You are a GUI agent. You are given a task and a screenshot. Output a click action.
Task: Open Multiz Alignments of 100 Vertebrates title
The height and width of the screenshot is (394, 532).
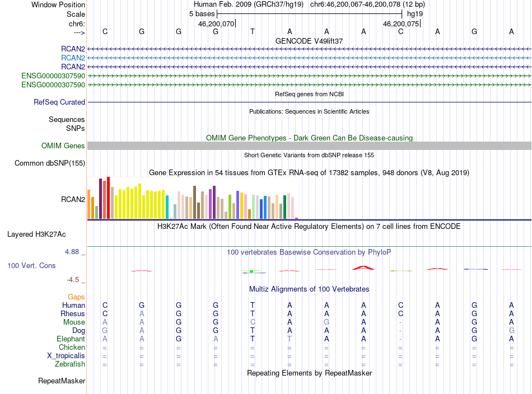click(309, 289)
